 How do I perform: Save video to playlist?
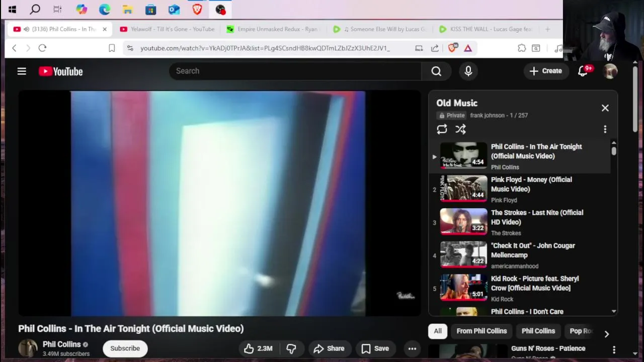pos(375,348)
